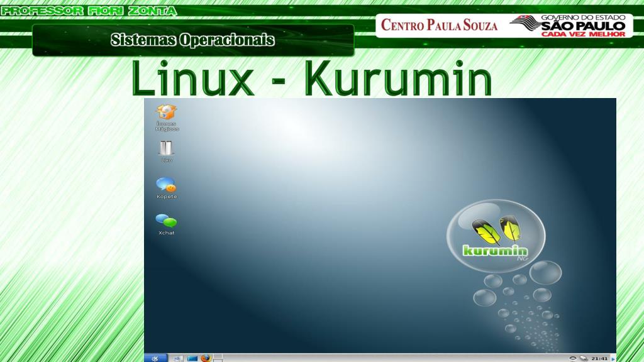Click the blue desktop icon in taskbar
The height and width of the screenshot is (362, 644).
192,359
